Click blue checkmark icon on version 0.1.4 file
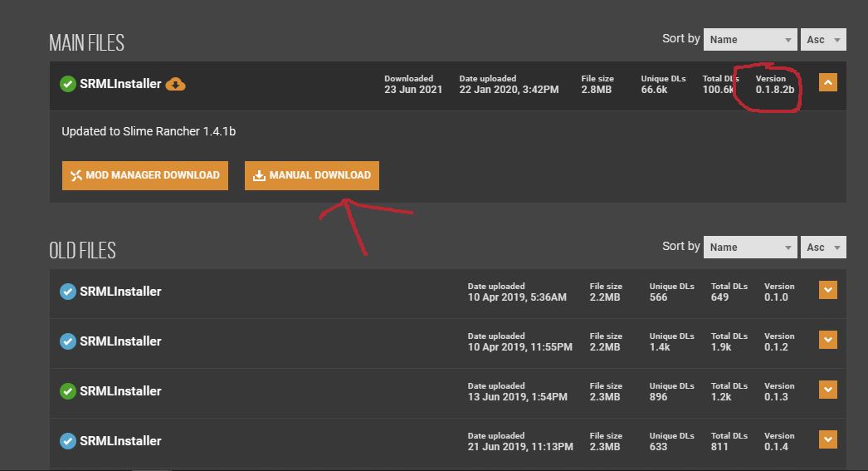Viewport: 868px width, 471px height. pos(68,441)
